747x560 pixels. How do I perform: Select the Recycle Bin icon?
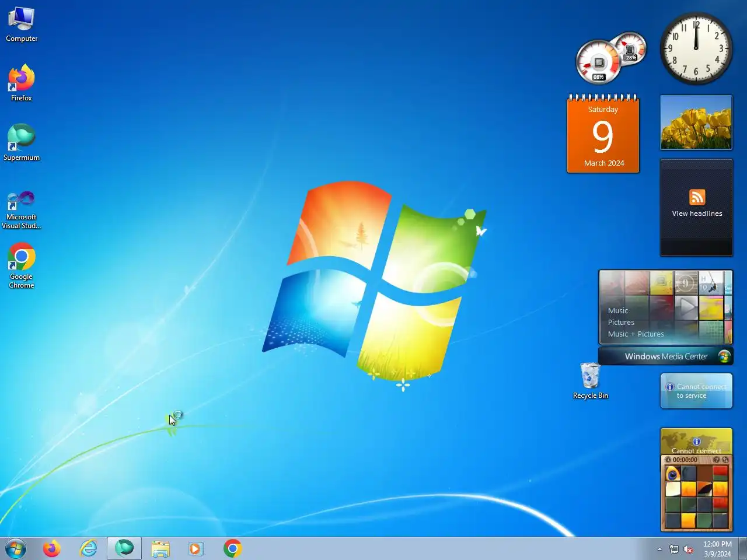pos(591,381)
